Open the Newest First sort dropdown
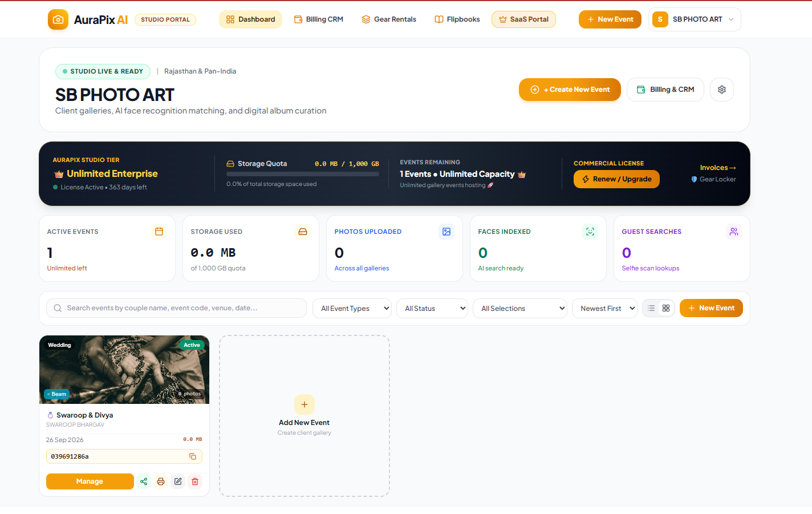This screenshot has width=812, height=514. click(604, 308)
